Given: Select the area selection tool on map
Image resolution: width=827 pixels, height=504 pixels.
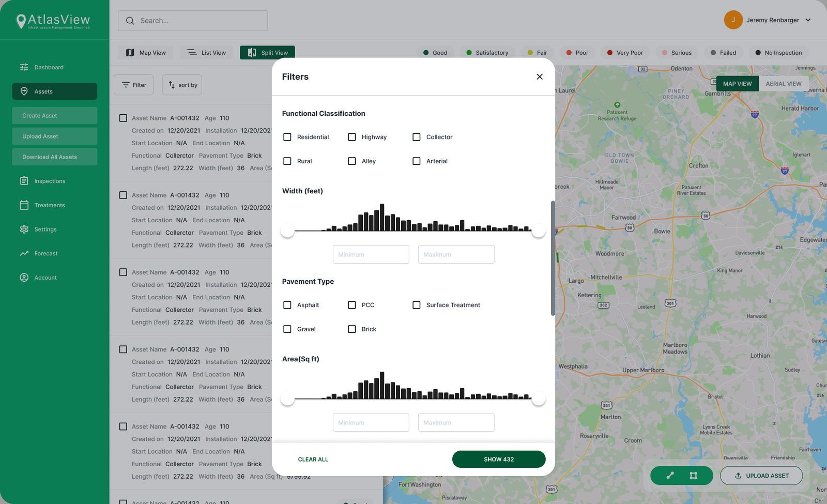Looking at the screenshot, I should tap(694, 476).
